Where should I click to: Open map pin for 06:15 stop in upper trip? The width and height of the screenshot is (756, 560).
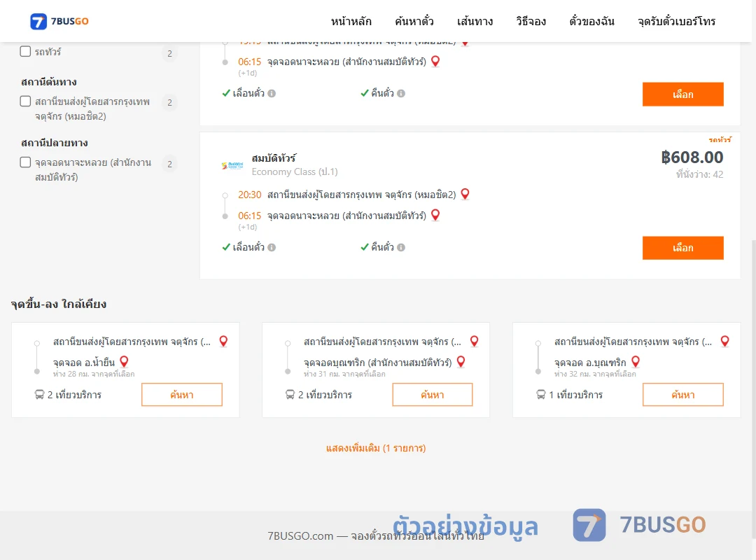pyautogui.click(x=435, y=62)
